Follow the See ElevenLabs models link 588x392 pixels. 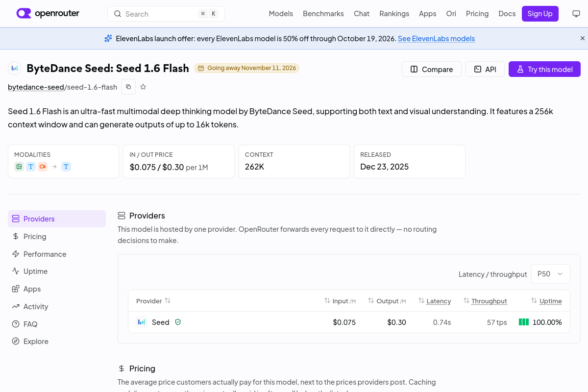click(x=436, y=39)
